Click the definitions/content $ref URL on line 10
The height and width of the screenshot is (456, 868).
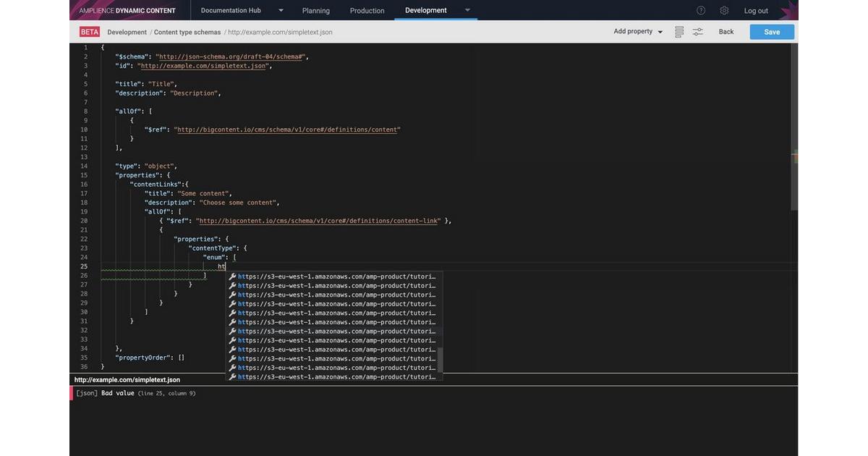click(x=287, y=130)
